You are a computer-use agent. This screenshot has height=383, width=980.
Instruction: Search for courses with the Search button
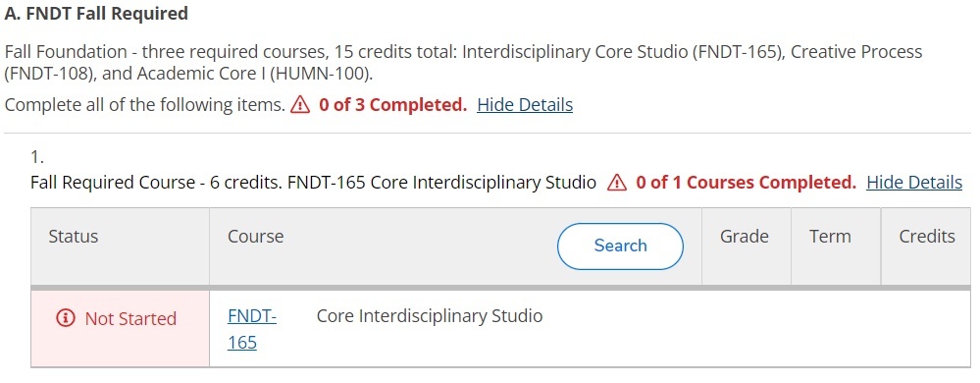coord(620,246)
